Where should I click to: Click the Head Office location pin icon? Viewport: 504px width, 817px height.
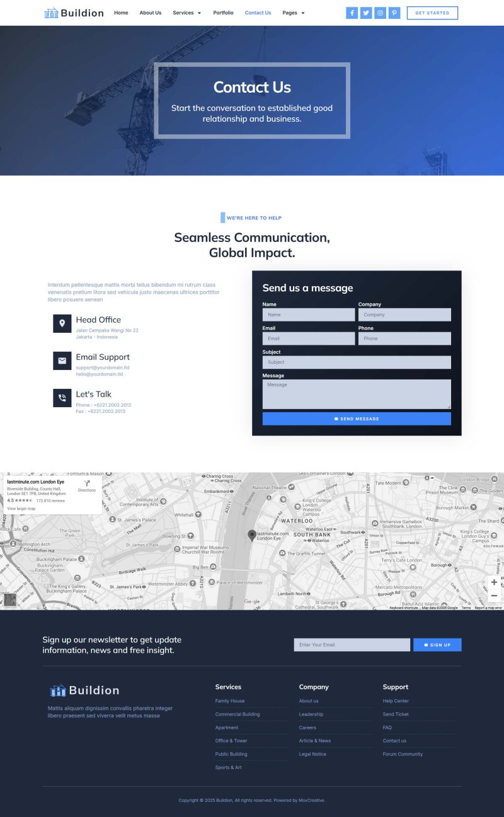tap(62, 323)
